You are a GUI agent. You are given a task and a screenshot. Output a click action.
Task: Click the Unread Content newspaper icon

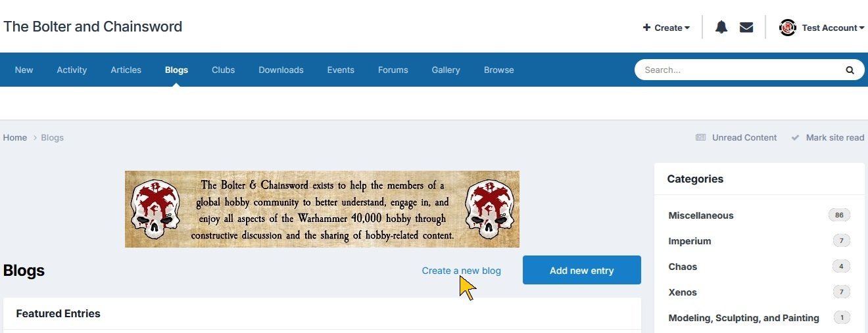[701, 137]
